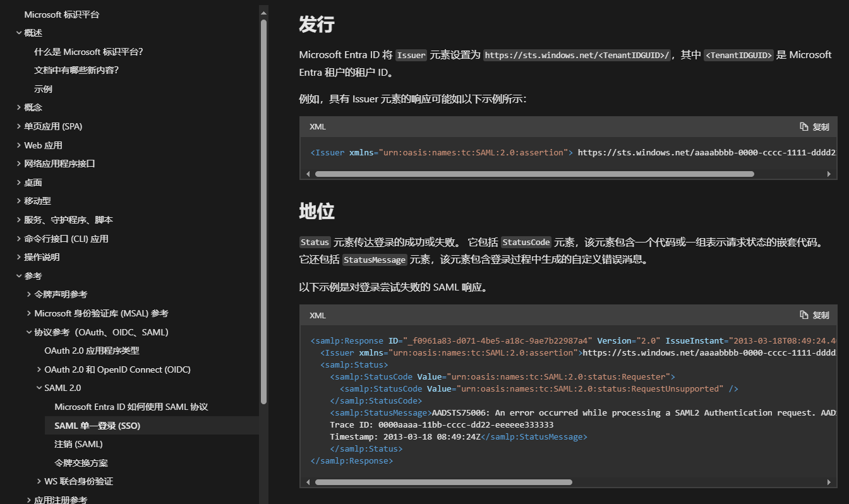
Task: Expand 令牌声明参考 node
Action: pyautogui.click(x=29, y=294)
